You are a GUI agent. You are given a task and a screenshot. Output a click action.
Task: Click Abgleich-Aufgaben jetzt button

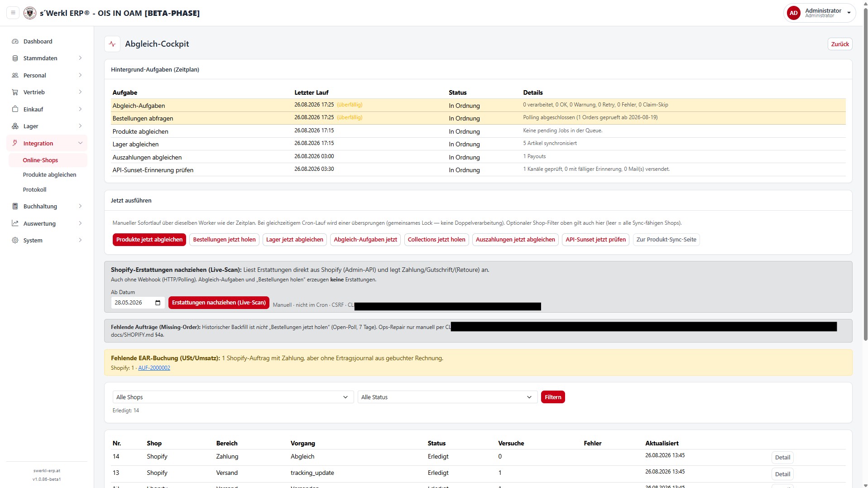coord(365,240)
